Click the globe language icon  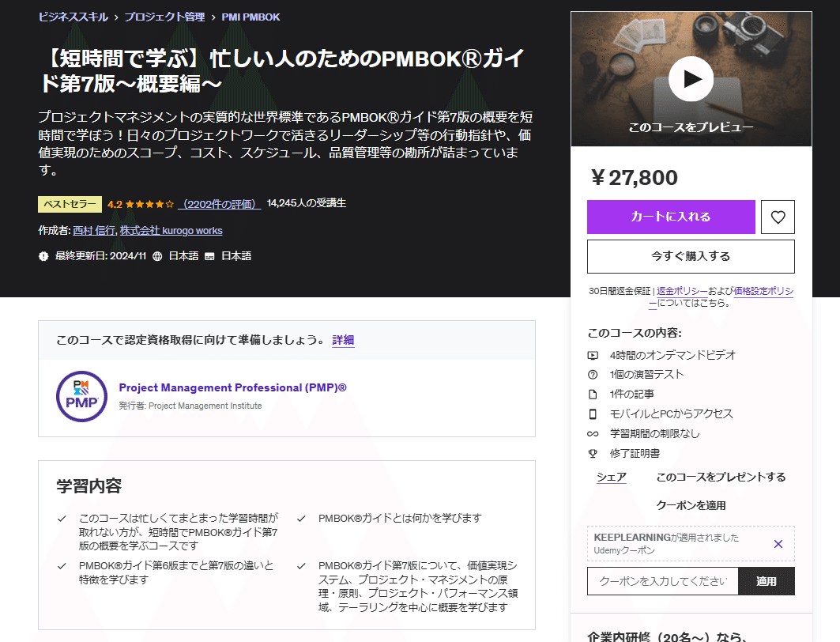point(157,256)
